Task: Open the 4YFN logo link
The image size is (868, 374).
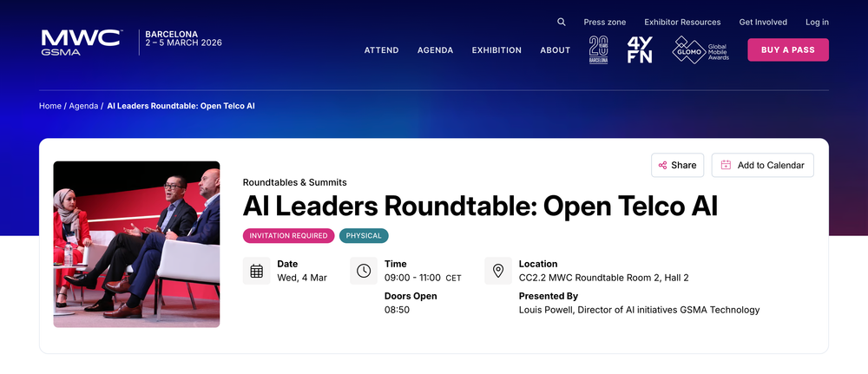Action: click(x=640, y=50)
